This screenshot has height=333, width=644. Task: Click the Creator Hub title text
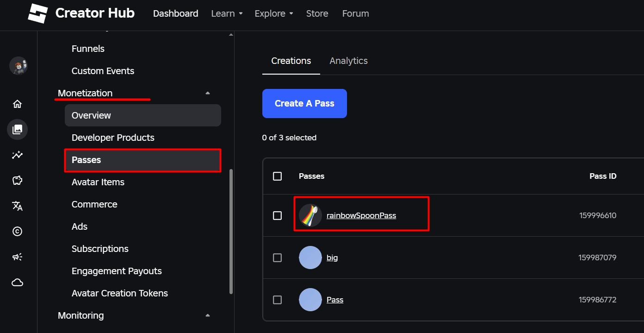click(95, 13)
